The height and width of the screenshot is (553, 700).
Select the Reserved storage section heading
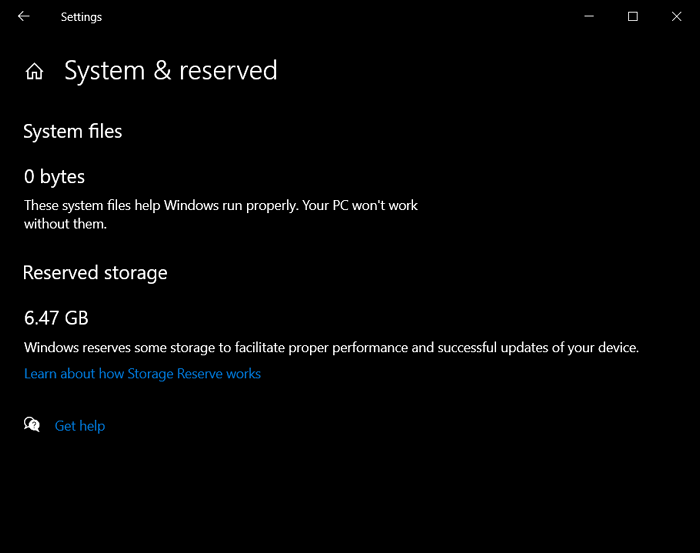[95, 273]
